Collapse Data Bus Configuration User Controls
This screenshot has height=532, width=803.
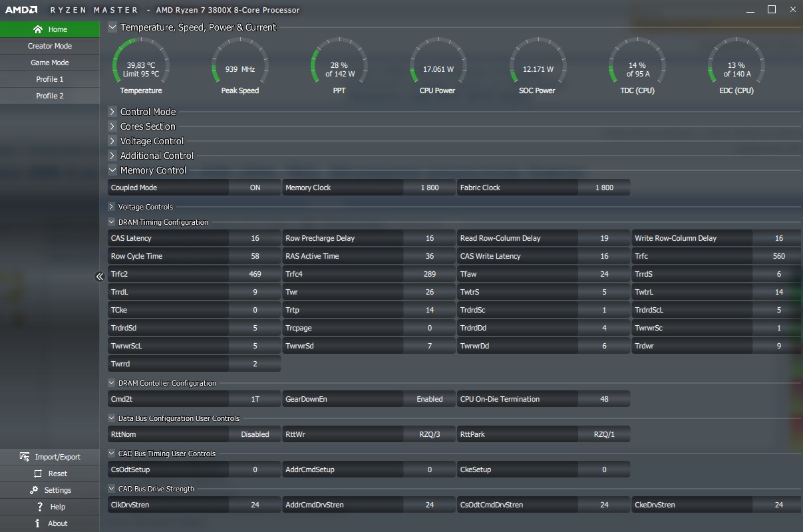click(x=112, y=418)
